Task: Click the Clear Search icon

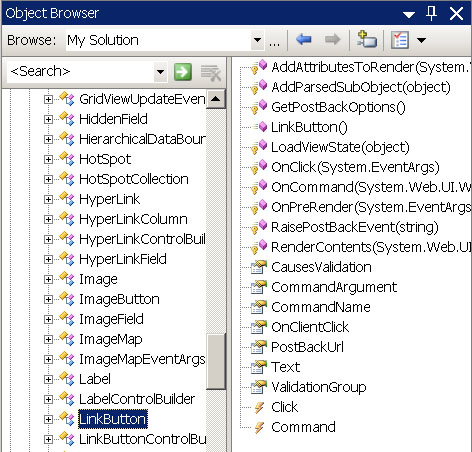Action: [210, 72]
